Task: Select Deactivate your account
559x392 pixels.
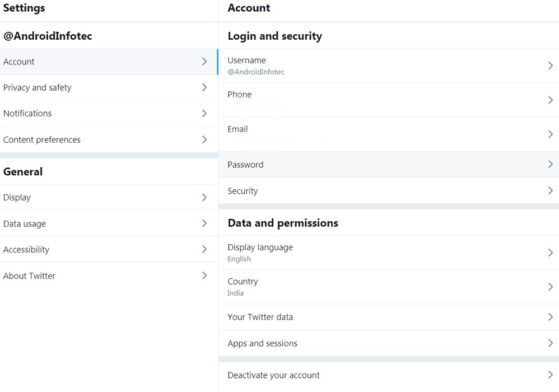Action: (x=389, y=375)
